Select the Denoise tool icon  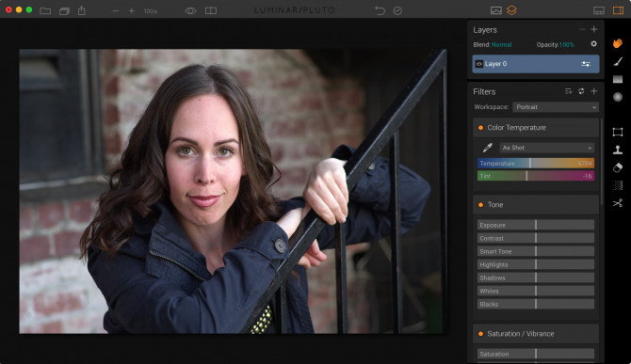click(x=618, y=185)
